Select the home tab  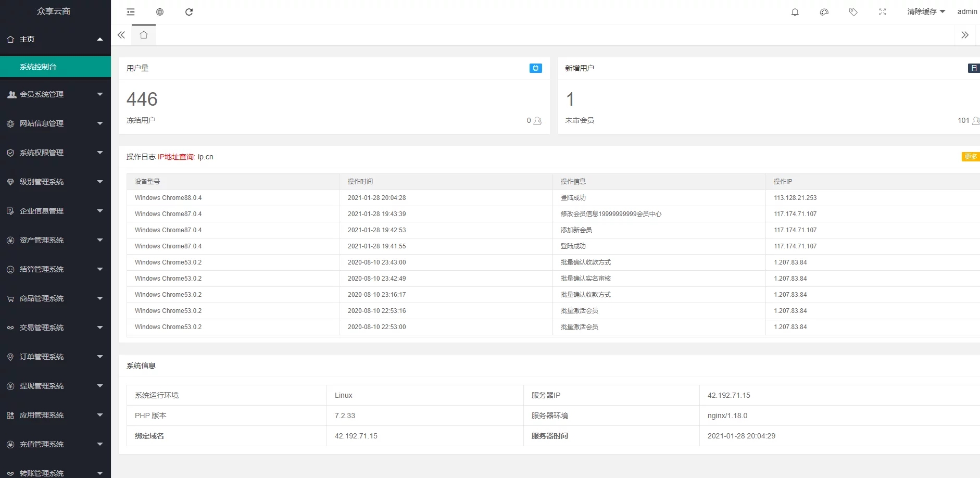point(144,35)
